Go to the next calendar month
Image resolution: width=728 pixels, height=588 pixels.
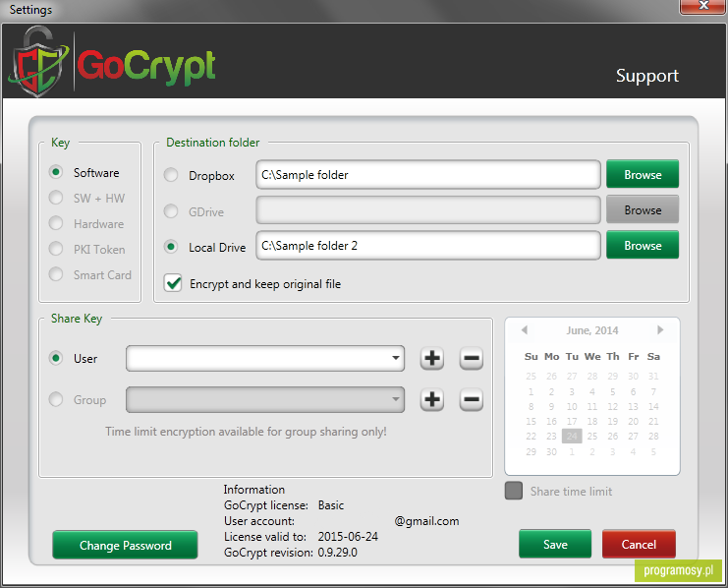[660, 330]
